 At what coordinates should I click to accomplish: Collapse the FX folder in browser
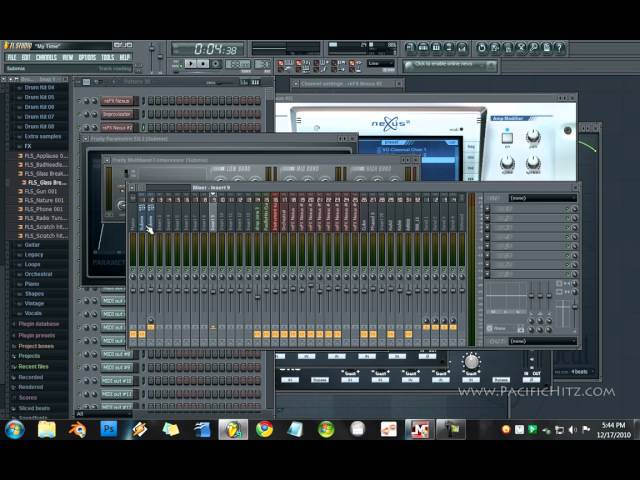27,146
